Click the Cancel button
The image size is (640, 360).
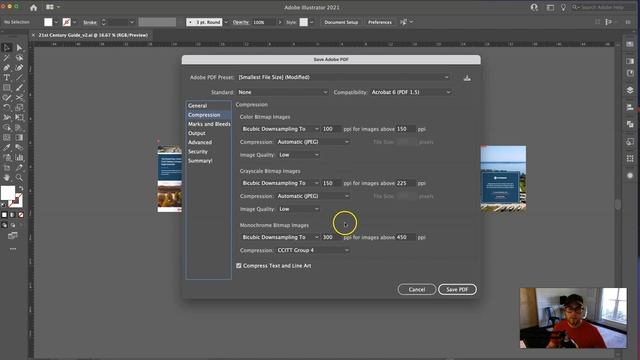coord(417,289)
